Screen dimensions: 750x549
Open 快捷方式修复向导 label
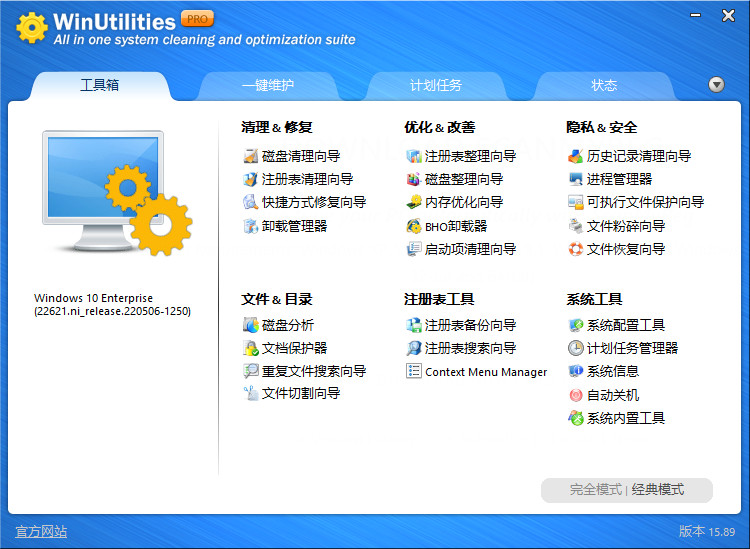314,202
